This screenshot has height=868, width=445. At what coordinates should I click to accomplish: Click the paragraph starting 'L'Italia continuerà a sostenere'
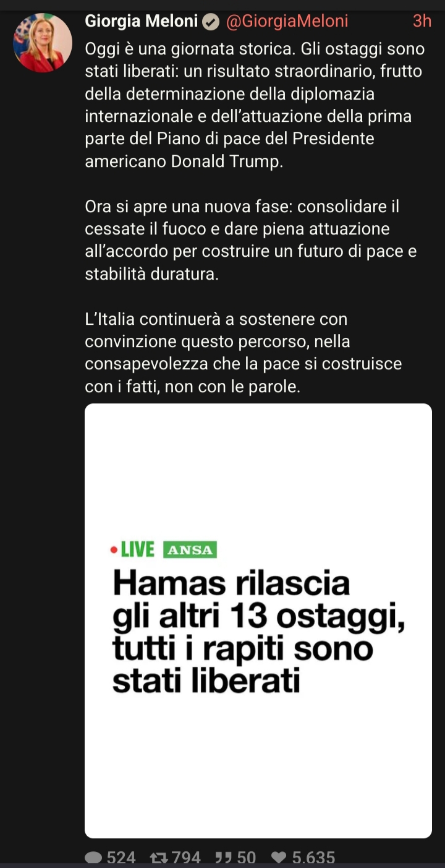(244, 353)
